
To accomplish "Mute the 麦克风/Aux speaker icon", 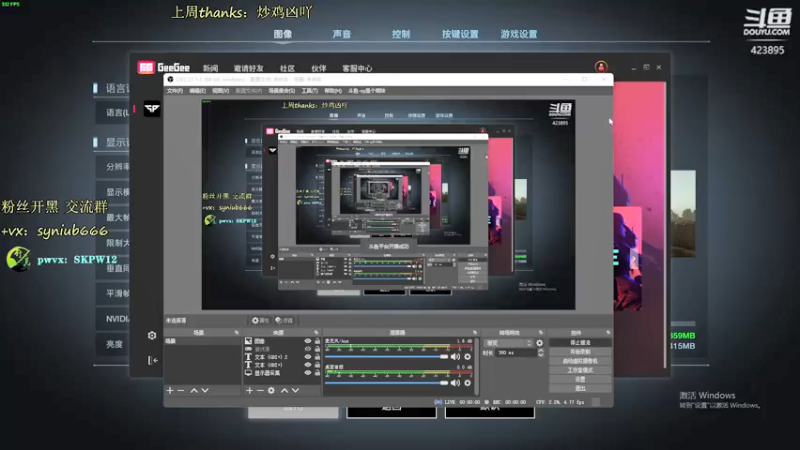I will click(x=455, y=357).
